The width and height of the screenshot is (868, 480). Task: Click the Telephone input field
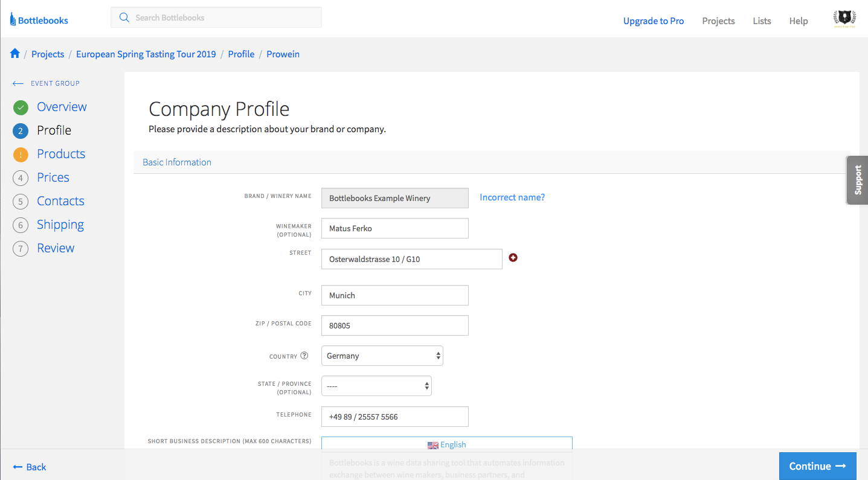tap(395, 417)
